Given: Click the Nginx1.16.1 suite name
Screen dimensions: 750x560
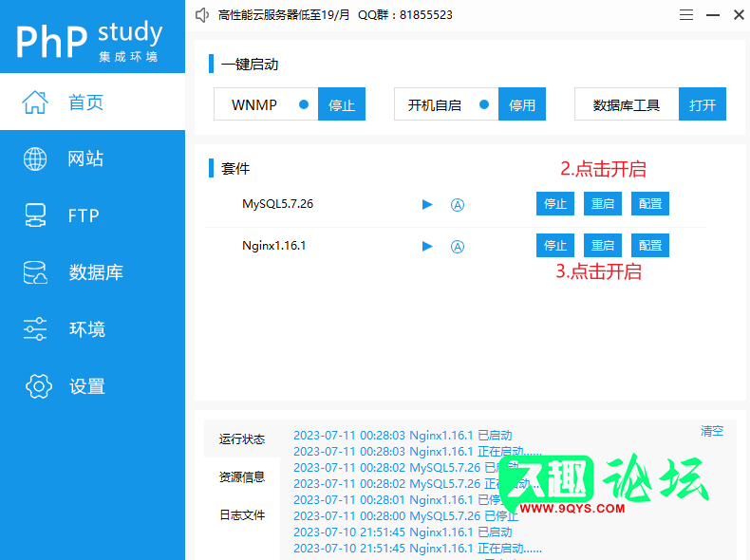Looking at the screenshot, I should 274,246.
